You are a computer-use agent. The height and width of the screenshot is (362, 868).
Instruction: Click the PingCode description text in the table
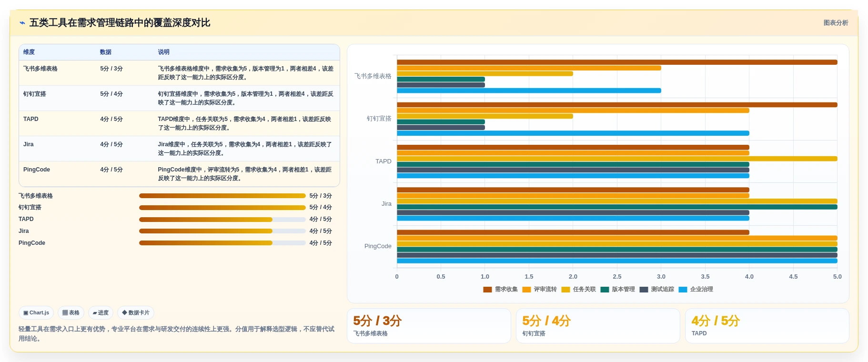[x=245, y=174]
